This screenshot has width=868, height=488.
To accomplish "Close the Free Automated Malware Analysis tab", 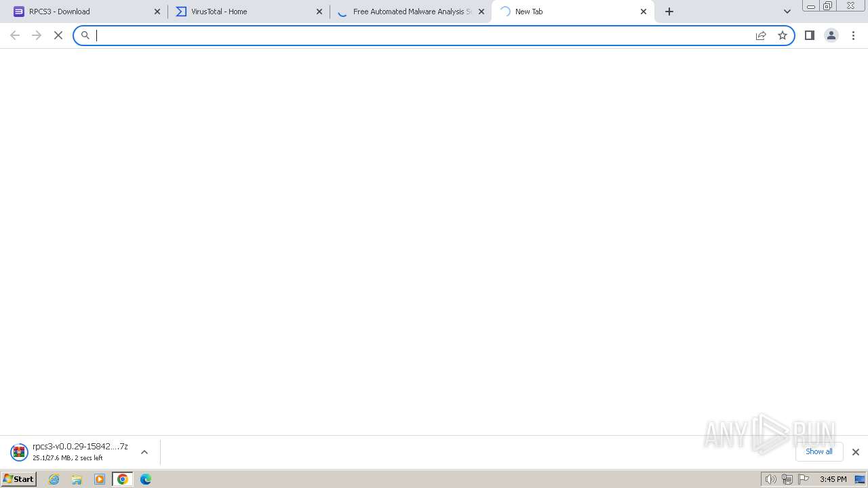I will [481, 12].
